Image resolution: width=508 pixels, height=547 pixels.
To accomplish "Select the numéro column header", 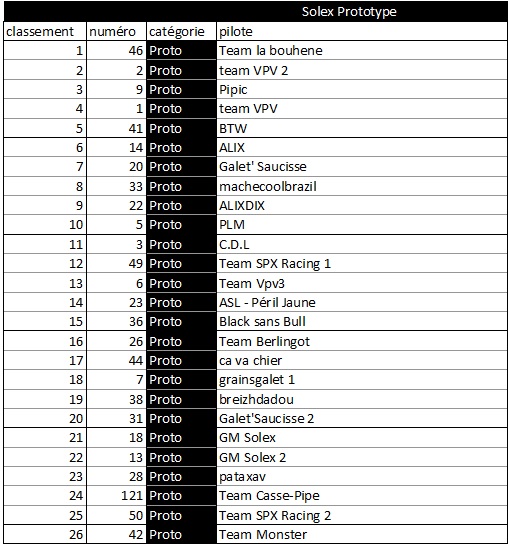I will tap(117, 31).
